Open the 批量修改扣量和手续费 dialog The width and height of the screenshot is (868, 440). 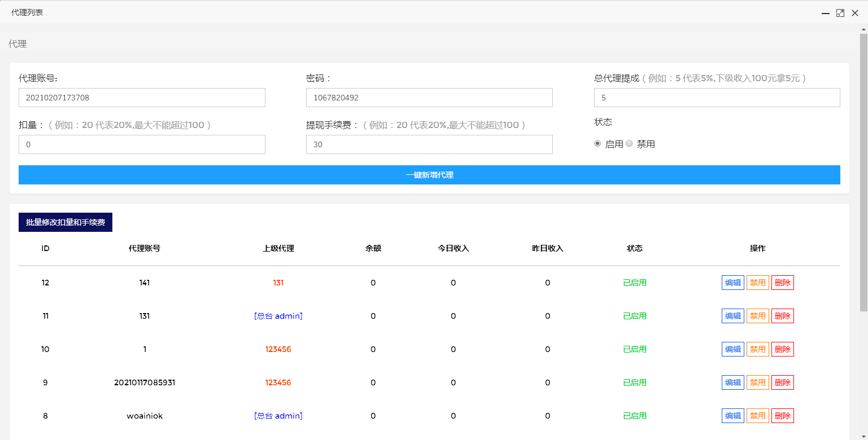65,222
